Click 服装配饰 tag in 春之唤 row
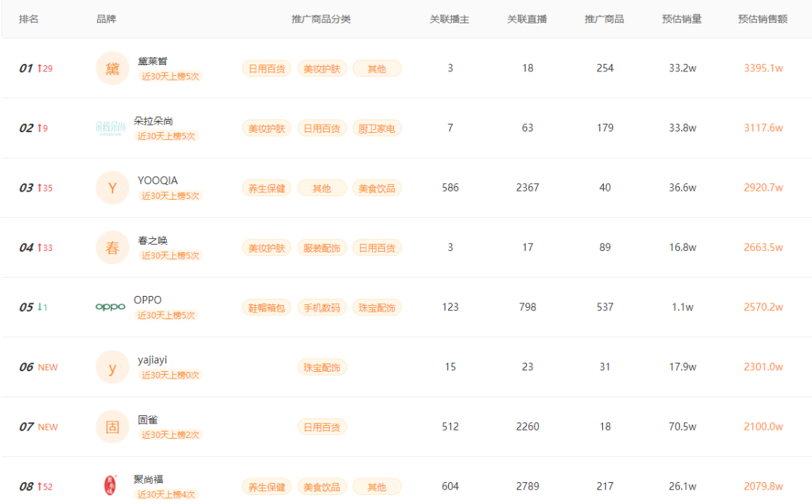The height and width of the screenshot is (504, 812). click(x=322, y=248)
